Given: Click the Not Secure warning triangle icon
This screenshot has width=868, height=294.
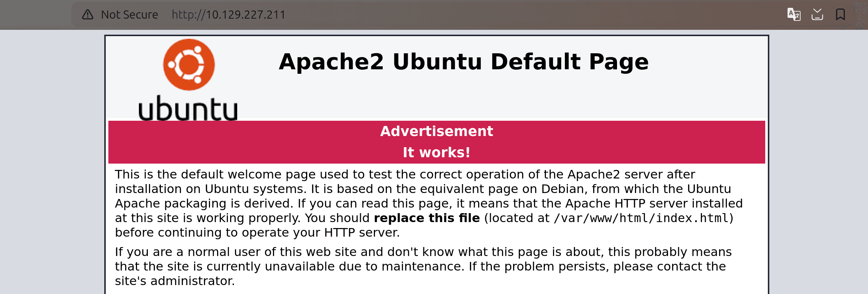Looking at the screenshot, I should (87, 15).
